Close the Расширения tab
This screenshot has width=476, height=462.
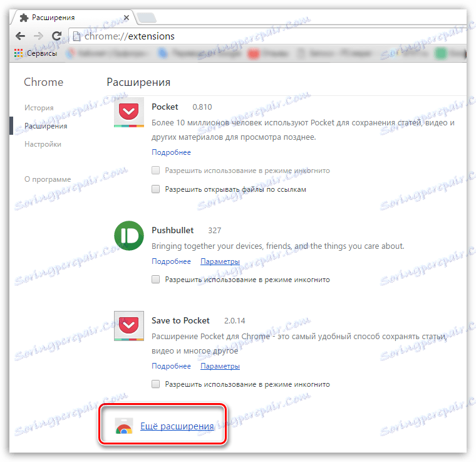pos(127,18)
